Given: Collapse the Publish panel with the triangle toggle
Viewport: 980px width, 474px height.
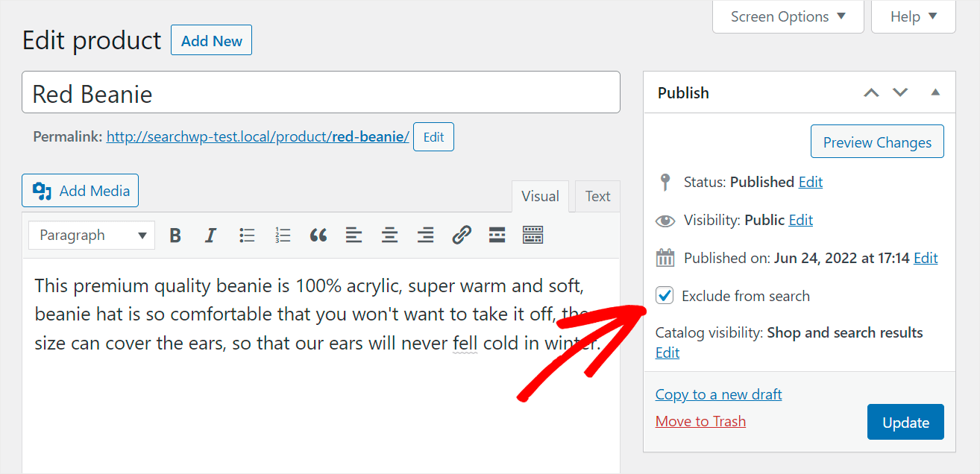Looking at the screenshot, I should tap(935, 92).
